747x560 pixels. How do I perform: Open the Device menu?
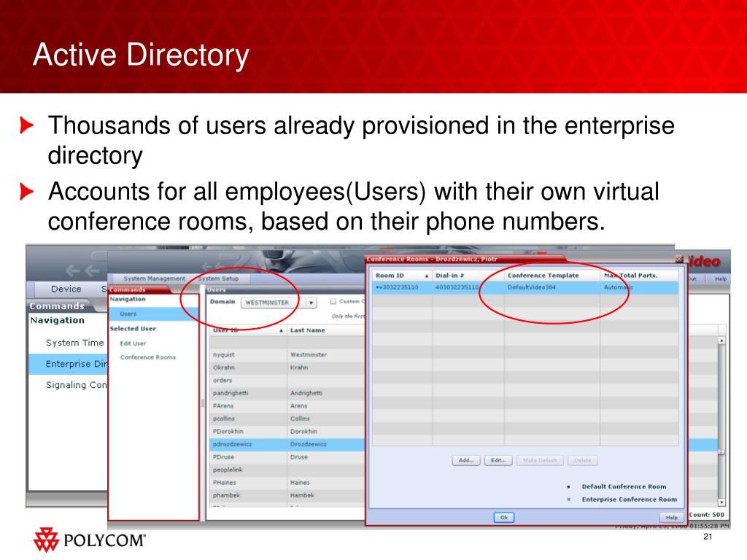(66, 289)
